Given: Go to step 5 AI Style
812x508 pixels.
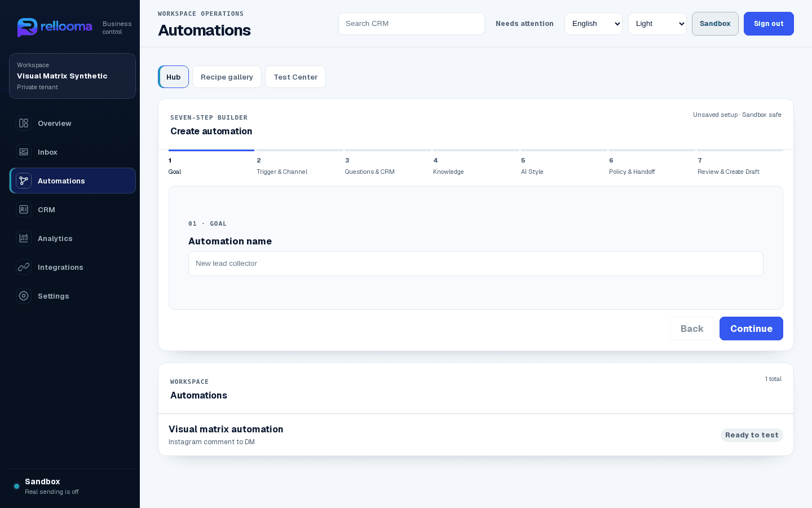Looking at the screenshot, I should (564, 164).
